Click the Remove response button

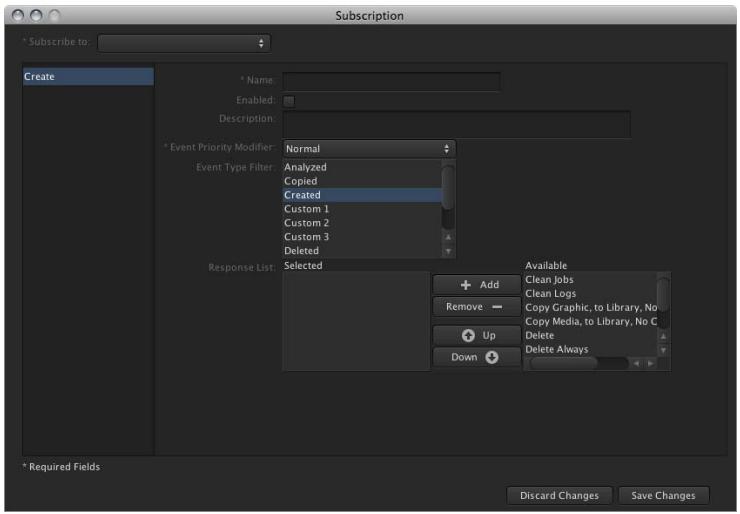tap(477, 307)
